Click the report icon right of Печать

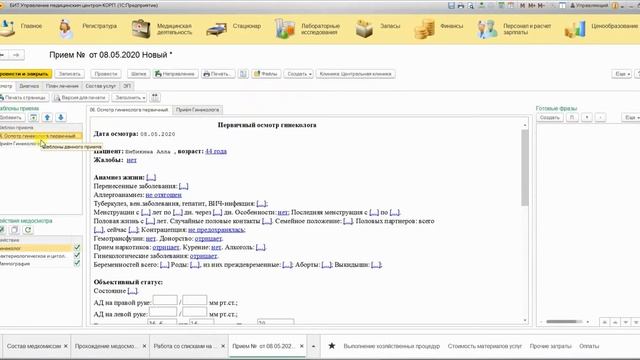243,74
